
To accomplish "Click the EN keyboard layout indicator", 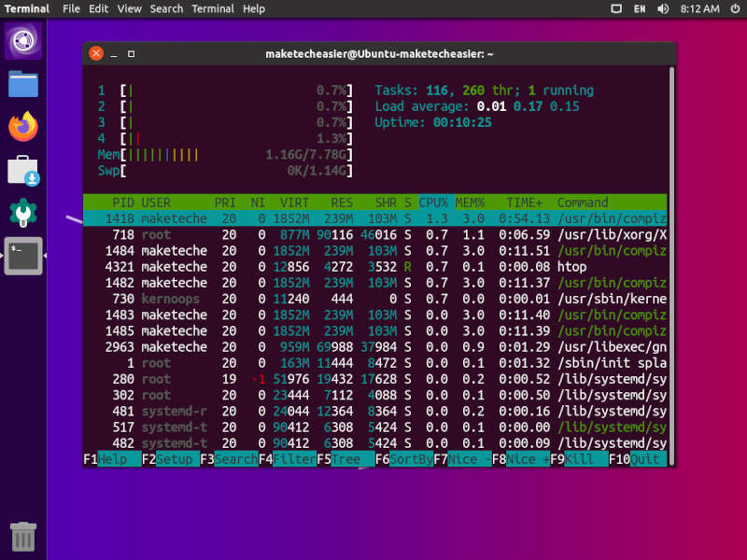I will click(x=640, y=8).
